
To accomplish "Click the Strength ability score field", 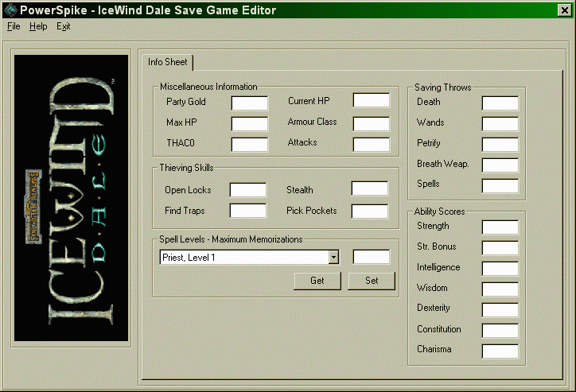I will (500, 227).
